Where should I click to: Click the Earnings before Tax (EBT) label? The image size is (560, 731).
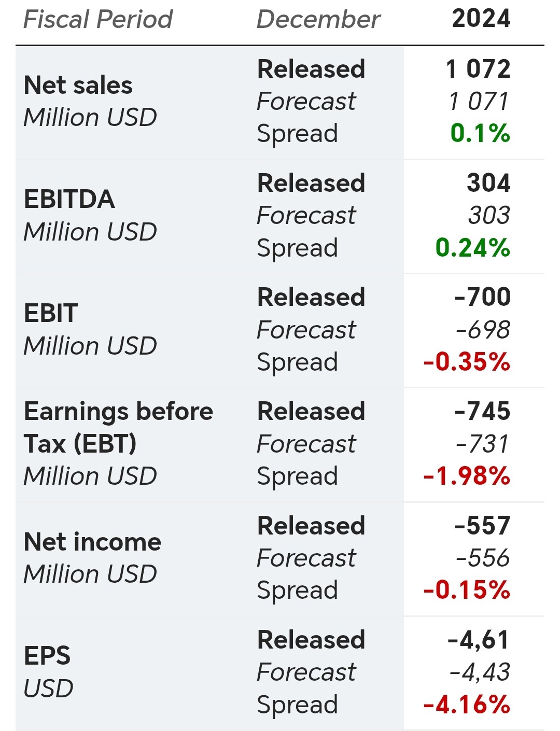(x=118, y=427)
